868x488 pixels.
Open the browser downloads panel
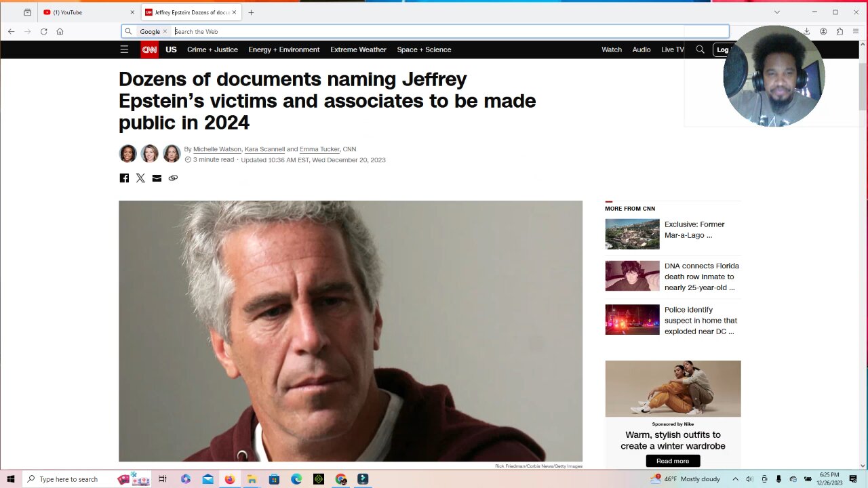[807, 31]
